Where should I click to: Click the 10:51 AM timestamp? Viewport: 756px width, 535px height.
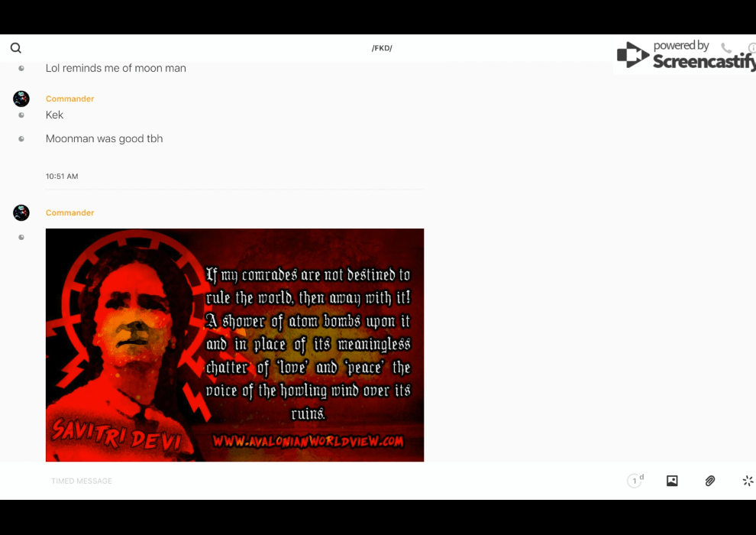point(62,177)
